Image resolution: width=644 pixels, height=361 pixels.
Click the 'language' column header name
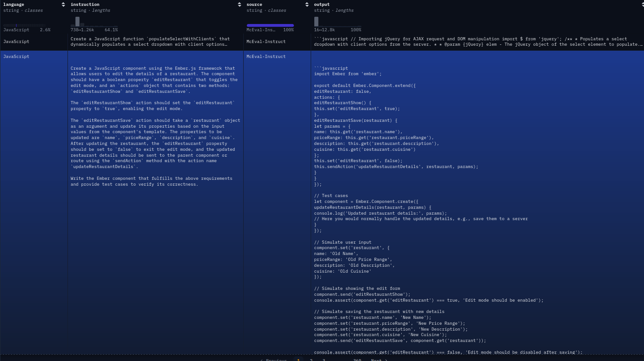tap(14, 5)
